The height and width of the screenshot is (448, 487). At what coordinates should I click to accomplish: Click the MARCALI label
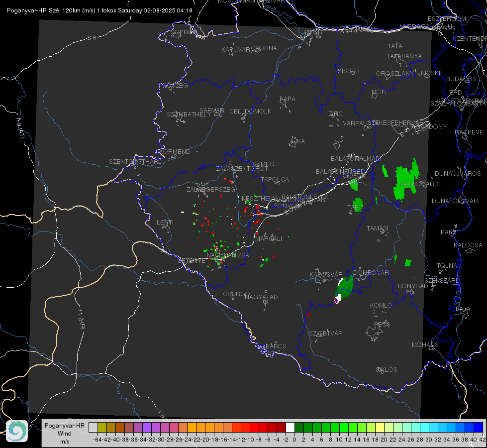(x=269, y=239)
